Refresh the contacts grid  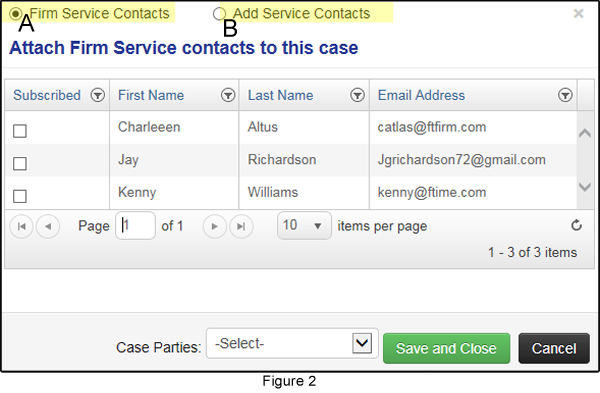click(577, 225)
